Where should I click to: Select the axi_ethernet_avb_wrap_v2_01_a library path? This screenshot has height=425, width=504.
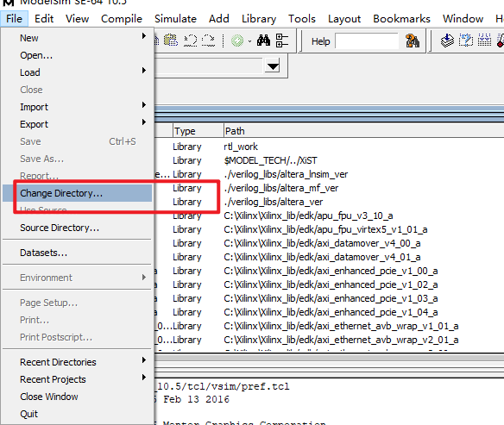[x=341, y=340]
